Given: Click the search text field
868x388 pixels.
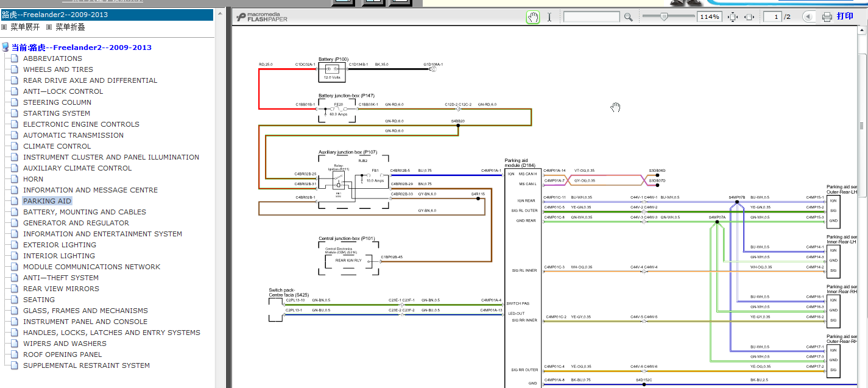Looking at the screenshot, I should click(x=591, y=17).
